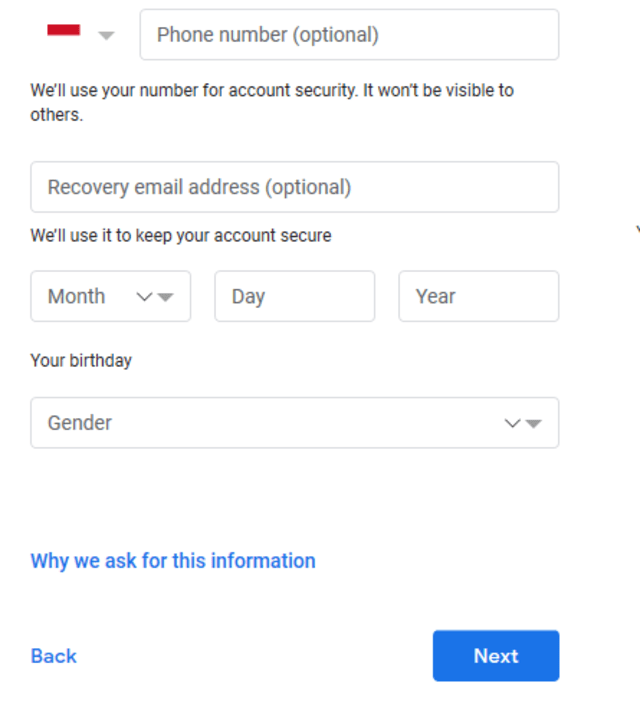
Task: Click the thin chevron in the Month box
Action: click(145, 297)
